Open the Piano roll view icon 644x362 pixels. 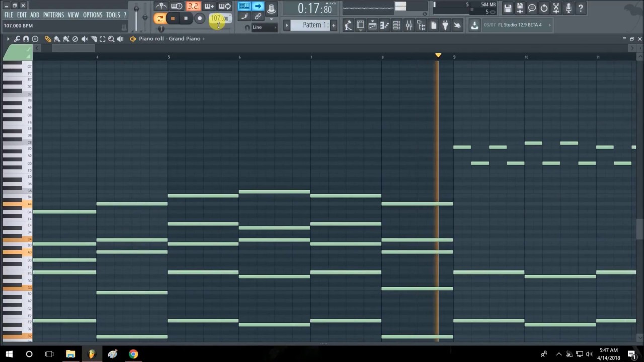point(384,25)
